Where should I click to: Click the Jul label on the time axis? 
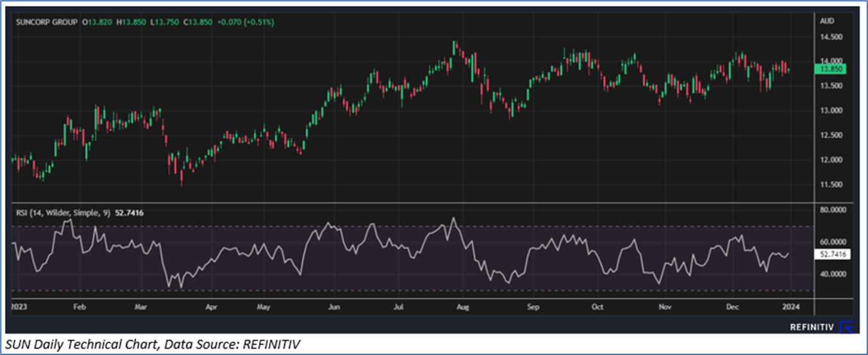[399, 307]
